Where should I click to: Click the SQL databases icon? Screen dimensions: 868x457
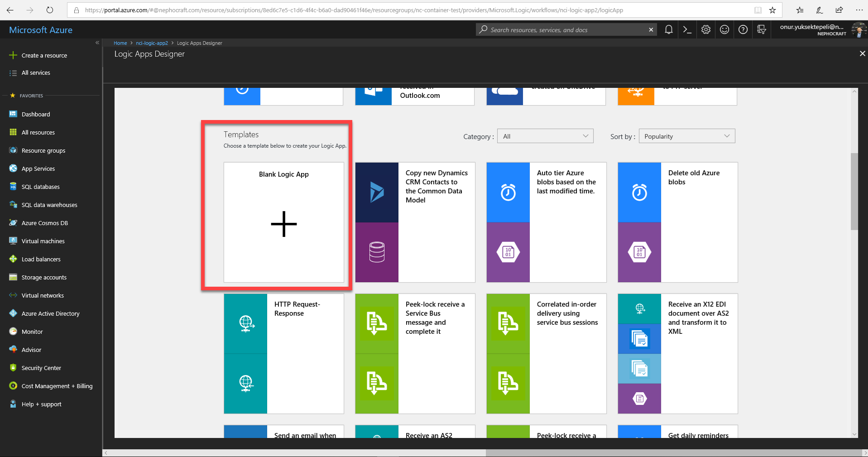[13, 187]
